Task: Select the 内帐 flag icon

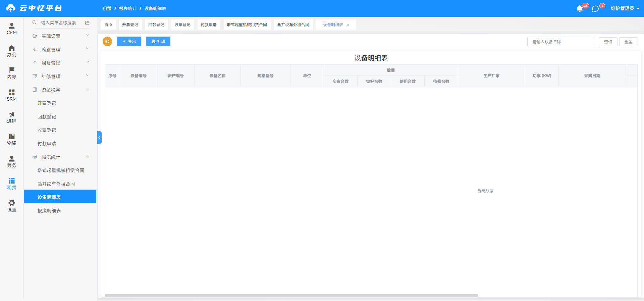Action: (12, 70)
